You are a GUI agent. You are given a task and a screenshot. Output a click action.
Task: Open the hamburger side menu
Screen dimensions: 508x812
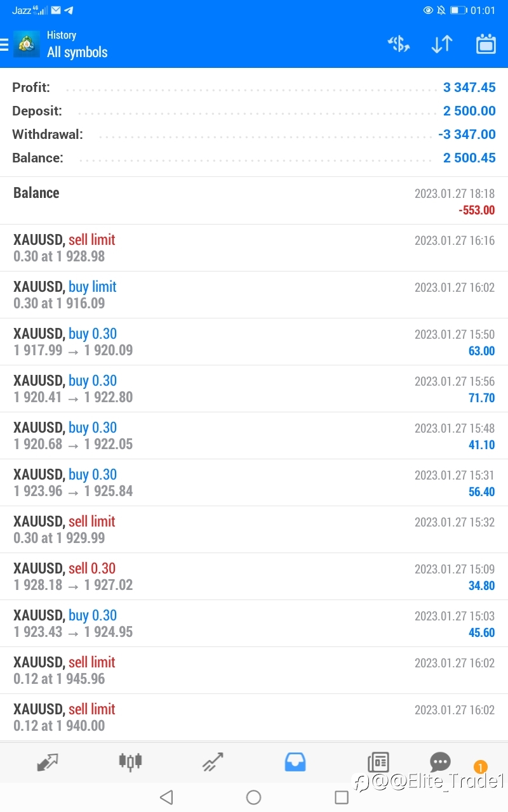point(4,44)
